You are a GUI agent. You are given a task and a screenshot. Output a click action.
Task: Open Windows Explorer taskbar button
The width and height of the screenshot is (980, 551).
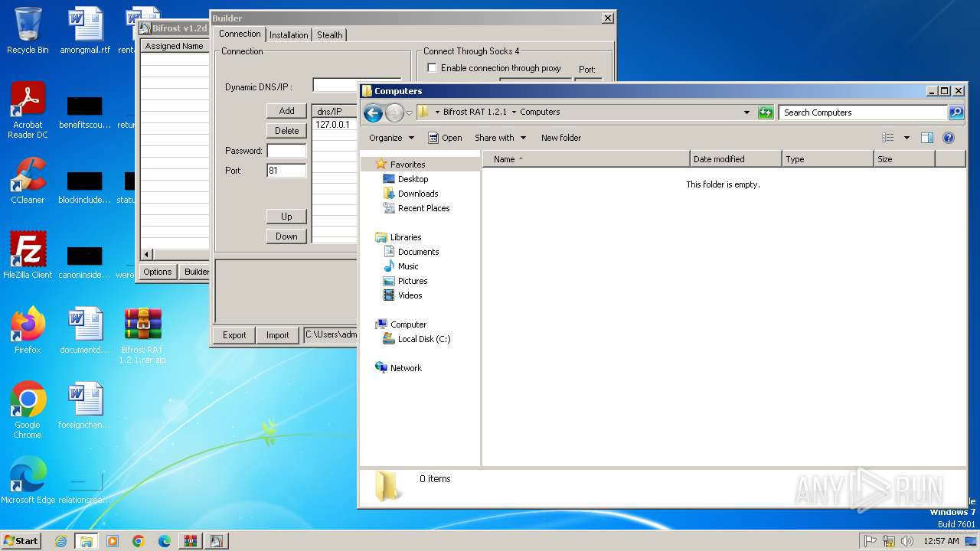(x=87, y=541)
